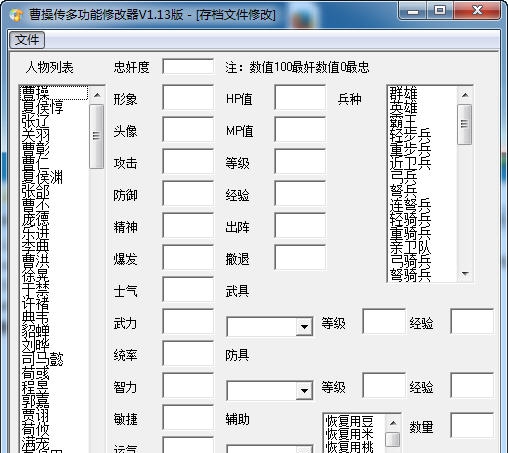Click the 忠奸度 input field

[188, 67]
